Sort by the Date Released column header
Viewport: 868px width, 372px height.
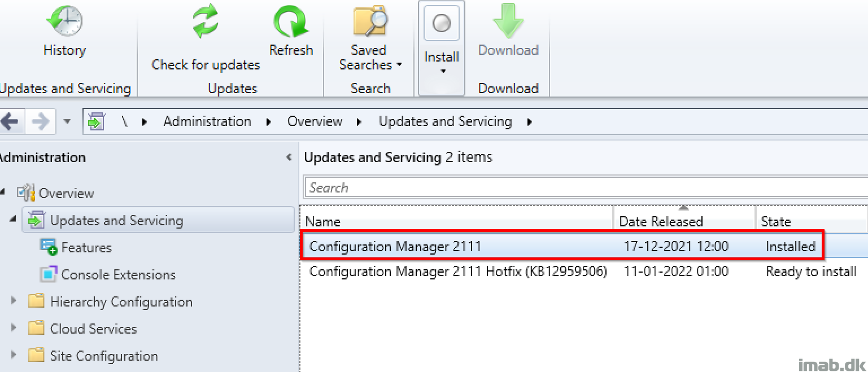tap(685, 221)
